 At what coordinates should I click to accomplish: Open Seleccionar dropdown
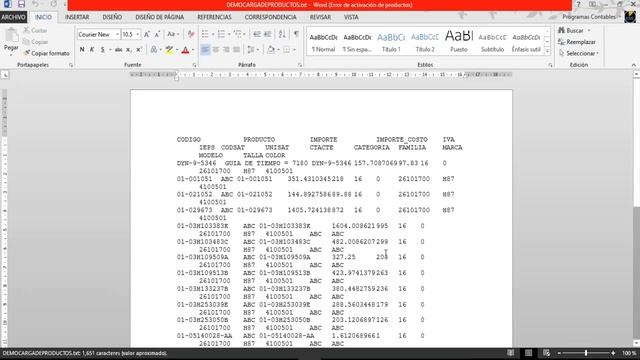579,53
